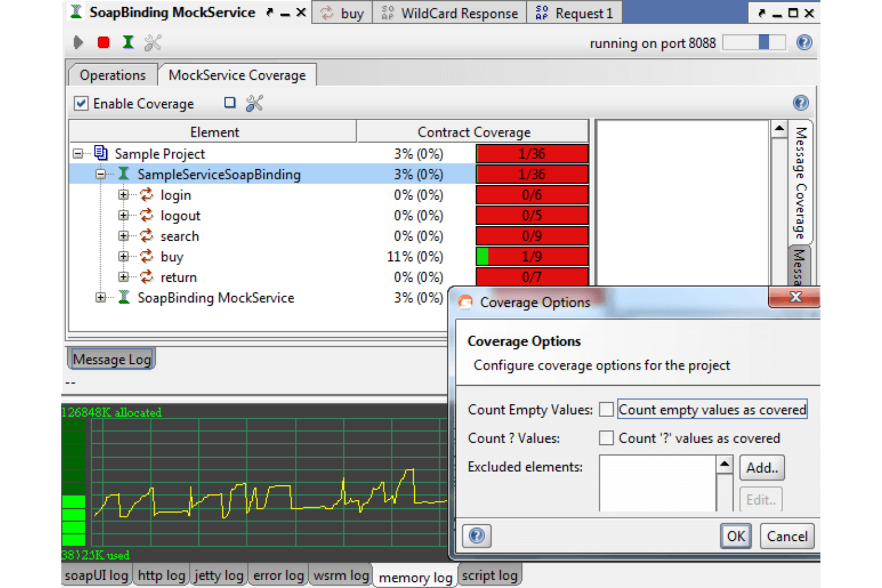Open the jetty log tab

click(219, 575)
